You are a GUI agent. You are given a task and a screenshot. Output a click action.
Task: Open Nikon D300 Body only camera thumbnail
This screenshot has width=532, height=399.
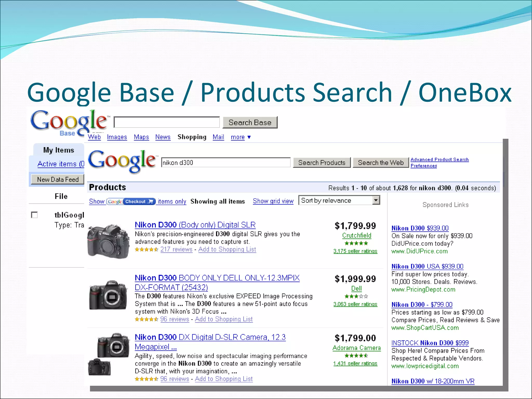click(109, 241)
